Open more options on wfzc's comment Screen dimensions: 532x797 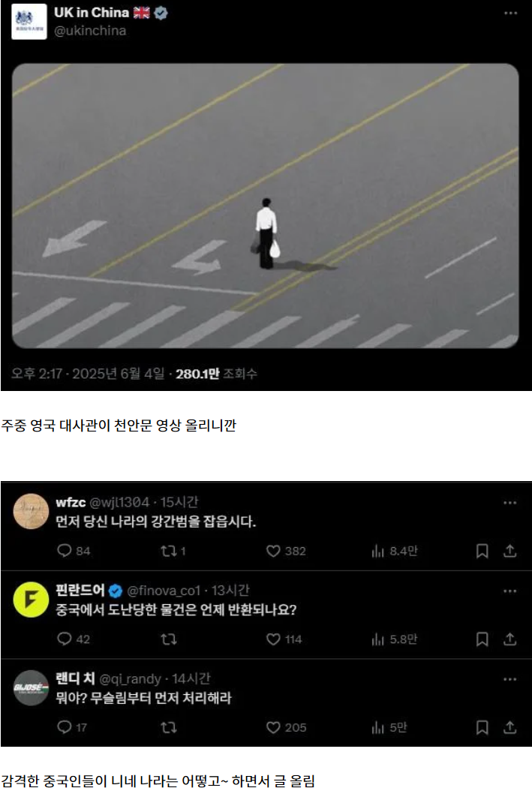click(509, 503)
